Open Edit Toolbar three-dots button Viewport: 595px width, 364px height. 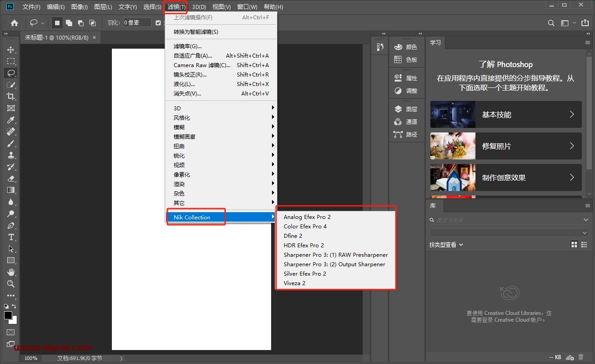coord(11,296)
